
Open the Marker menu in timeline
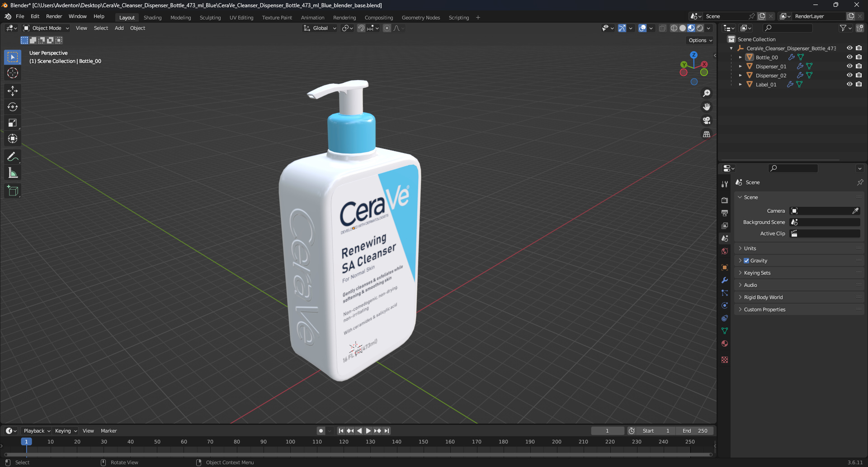[x=108, y=431]
